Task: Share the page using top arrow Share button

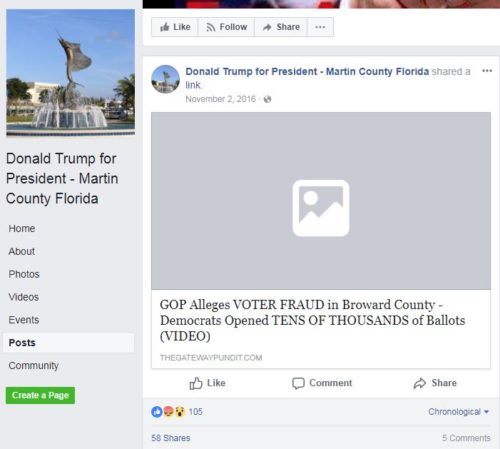Action: click(281, 27)
